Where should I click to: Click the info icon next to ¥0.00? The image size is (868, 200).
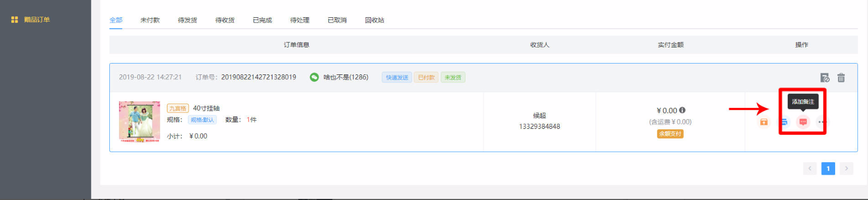coord(682,110)
